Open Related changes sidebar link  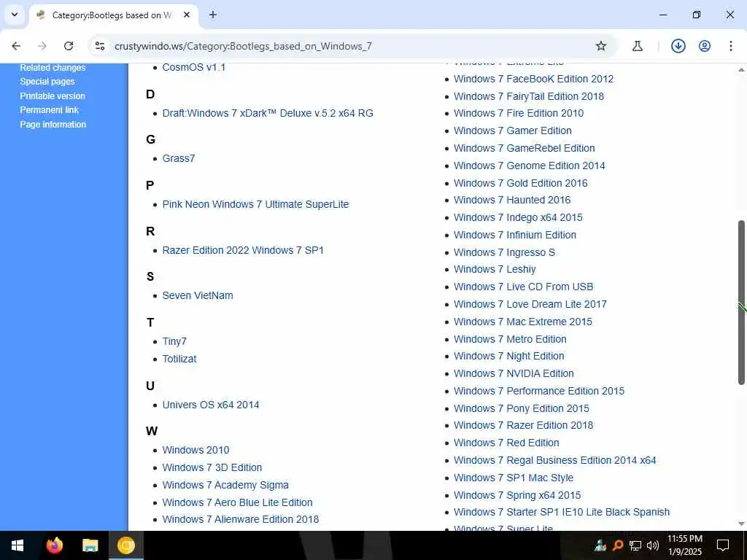pyautogui.click(x=53, y=68)
